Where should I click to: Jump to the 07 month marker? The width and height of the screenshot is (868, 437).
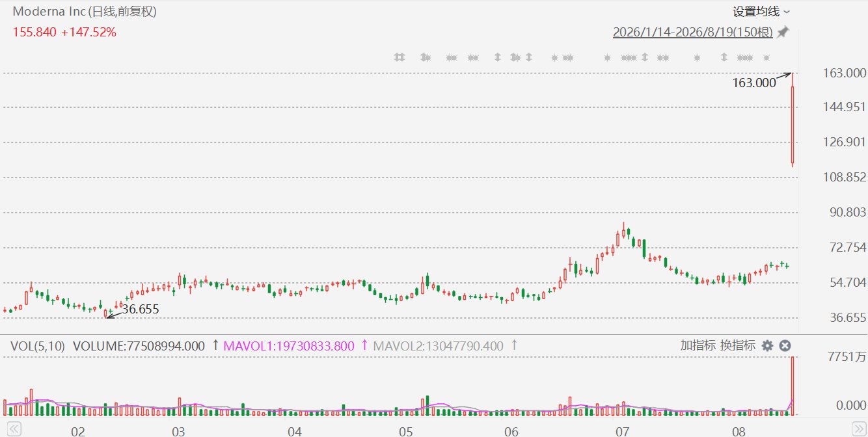pos(622,431)
